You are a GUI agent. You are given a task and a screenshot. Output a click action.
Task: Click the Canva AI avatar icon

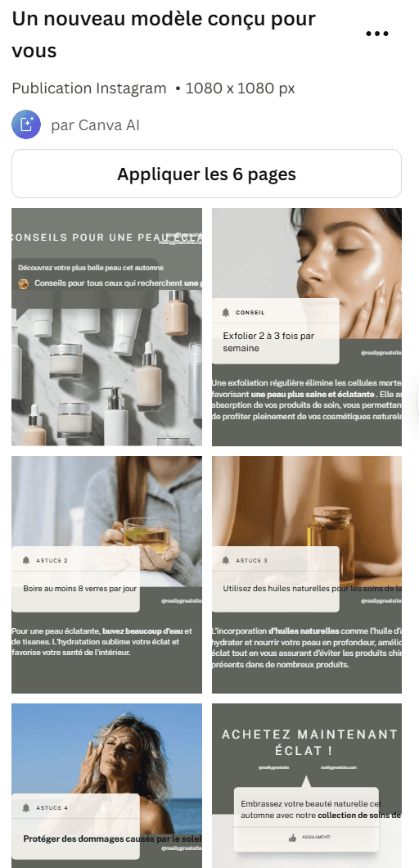[x=26, y=124]
